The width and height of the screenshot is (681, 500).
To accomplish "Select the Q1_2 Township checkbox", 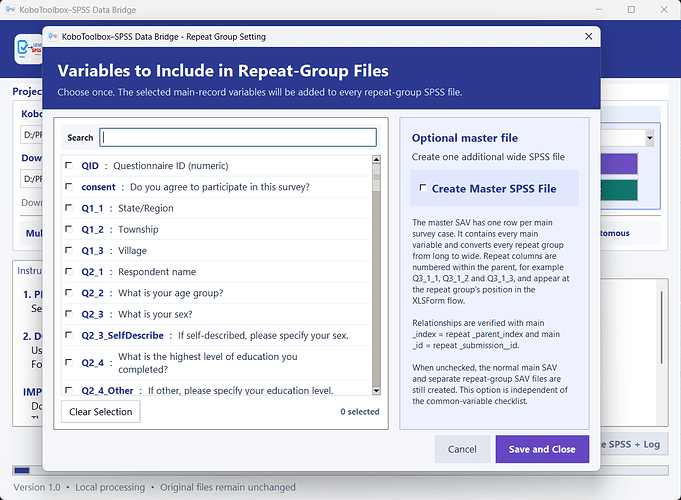I will pyautogui.click(x=69, y=229).
